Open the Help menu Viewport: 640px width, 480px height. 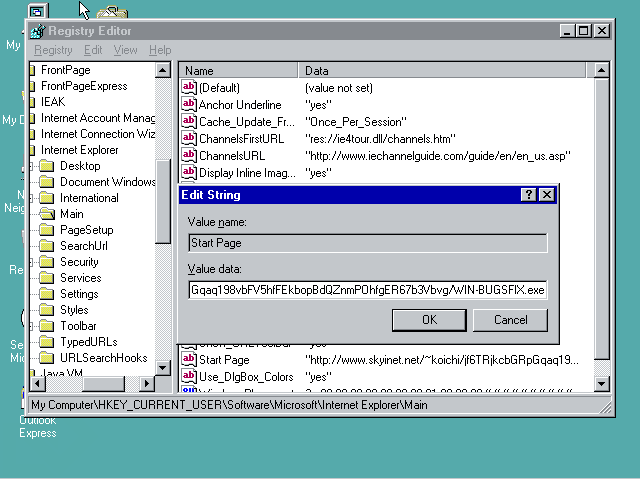point(160,50)
